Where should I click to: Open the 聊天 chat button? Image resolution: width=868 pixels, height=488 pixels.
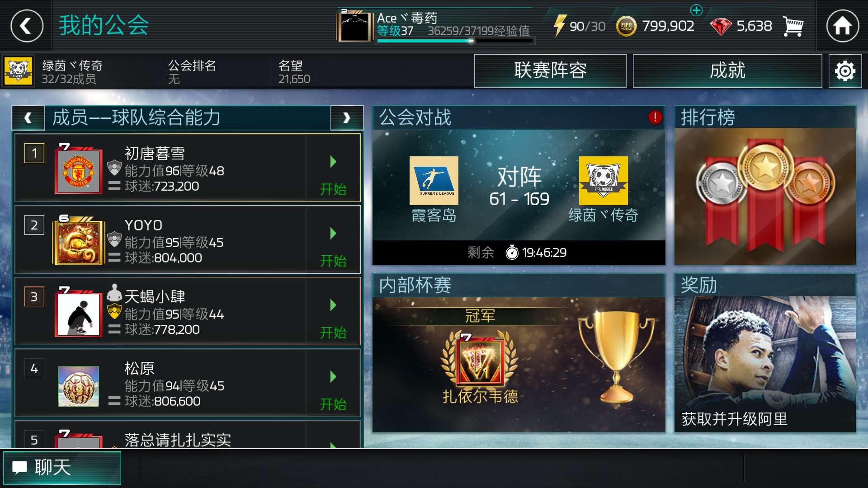[62, 468]
